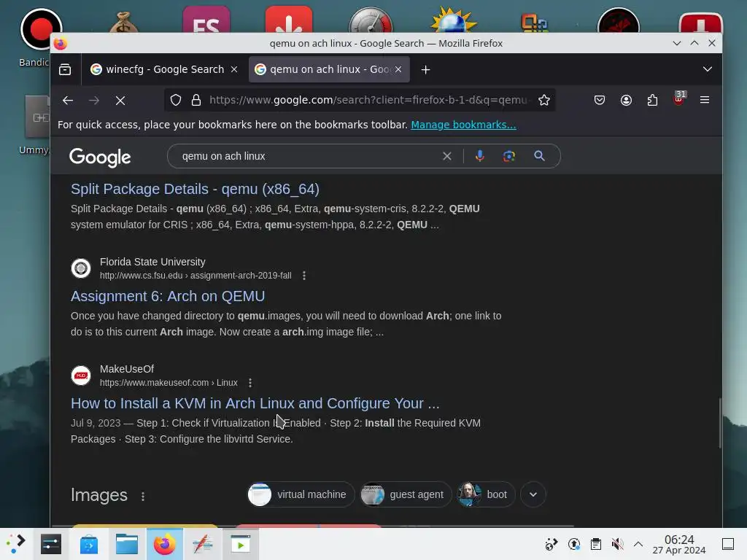Unmute audio volume in system tray

[617, 544]
